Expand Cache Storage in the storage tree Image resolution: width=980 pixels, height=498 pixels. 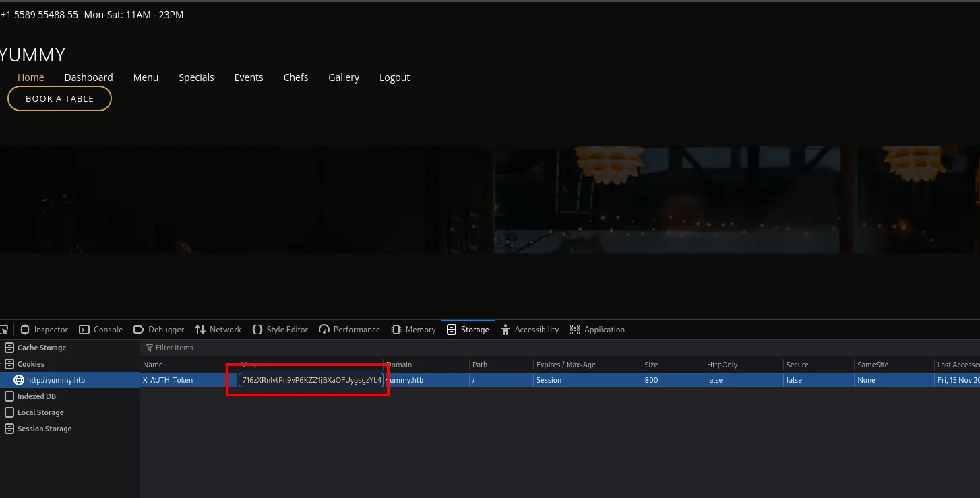click(x=36, y=348)
